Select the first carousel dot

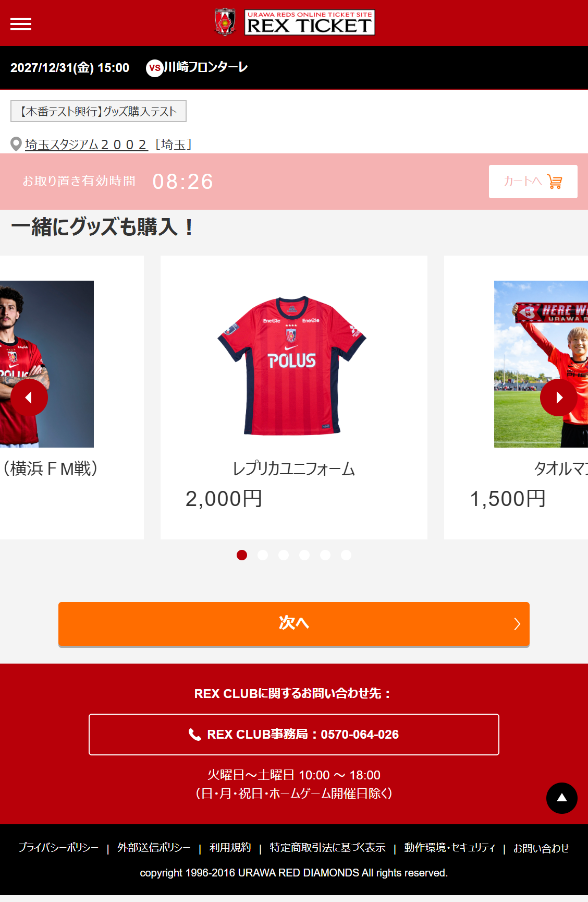coord(242,555)
